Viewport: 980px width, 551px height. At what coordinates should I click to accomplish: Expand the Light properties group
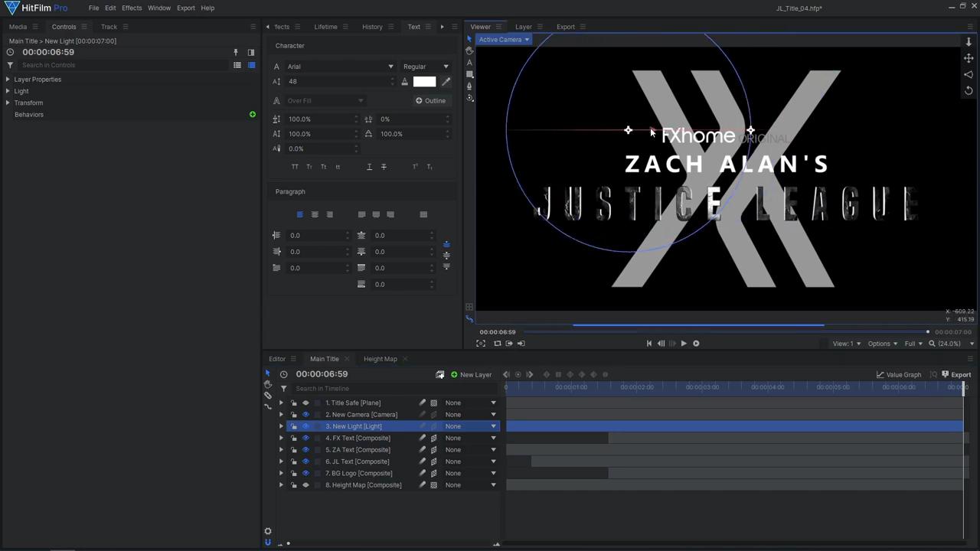tap(8, 91)
